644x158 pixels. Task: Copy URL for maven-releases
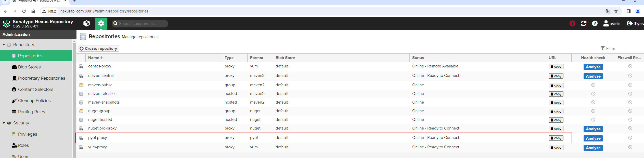tap(556, 94)
